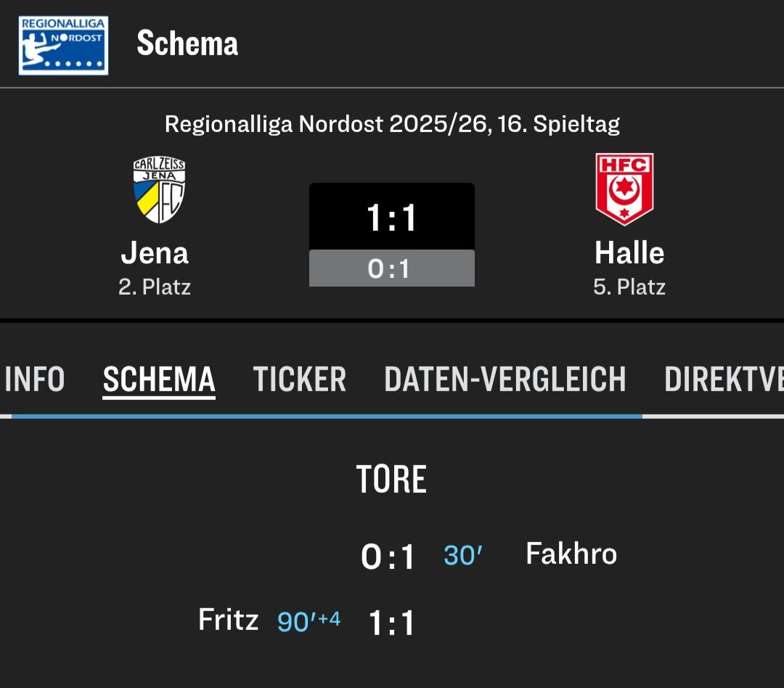Select goal scorer Fritz

point(228,620)
